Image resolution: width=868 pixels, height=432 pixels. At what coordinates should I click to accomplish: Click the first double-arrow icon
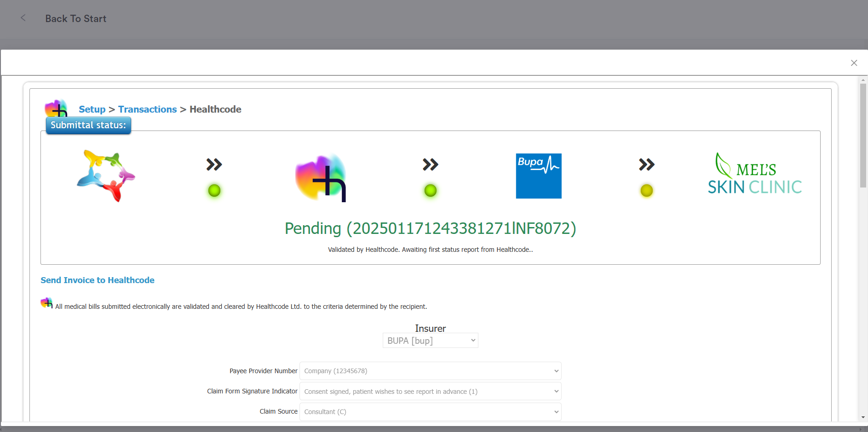click(214, 165)
